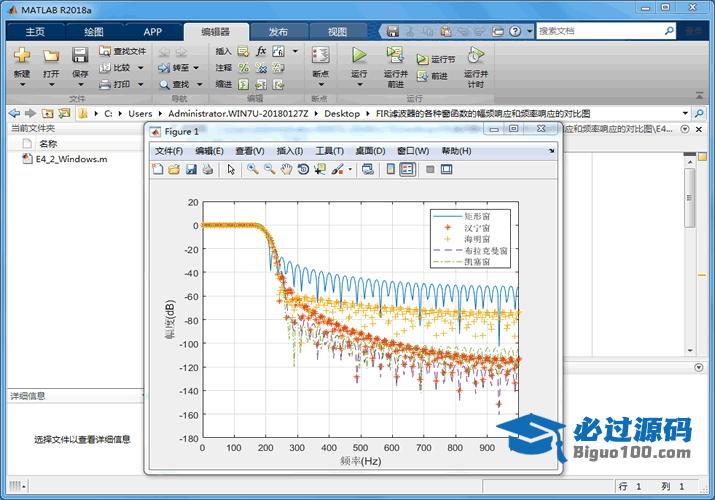Click the green Run (运行) arrow
The width and height of the screenshot is (715, 500).
pyautogui.click(x=359, y=56)
